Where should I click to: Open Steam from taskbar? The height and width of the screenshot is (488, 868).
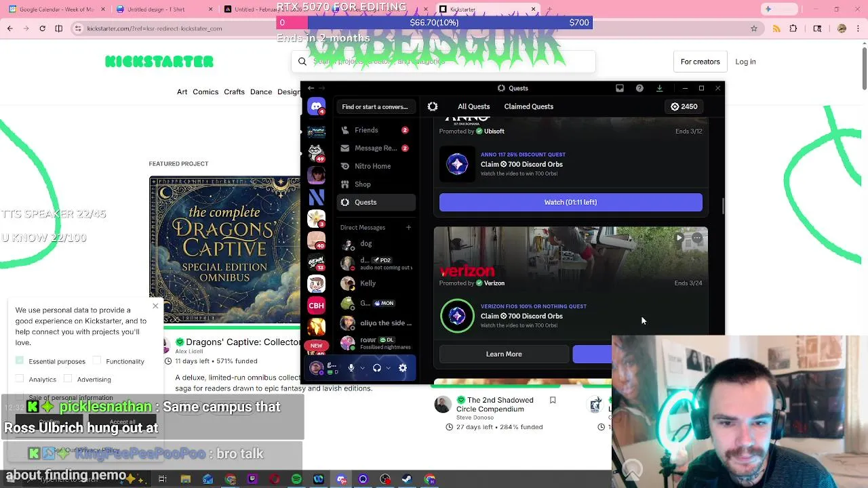pyautogui.click(x=407, y=479)
